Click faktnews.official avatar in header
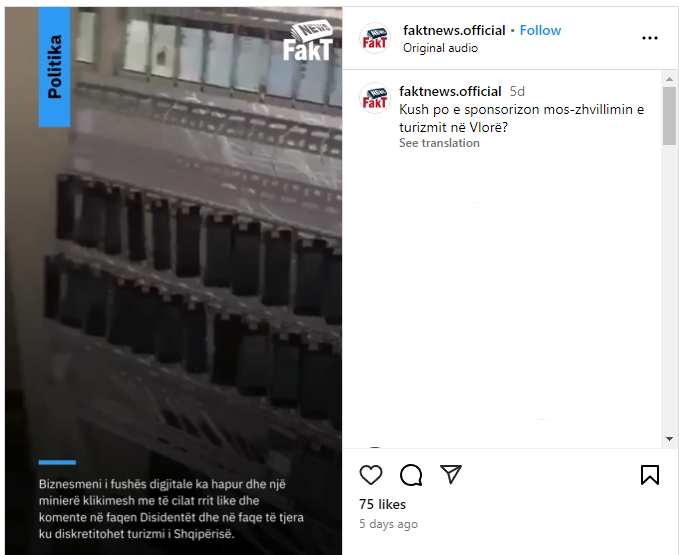The height and width of the screenshot is (555, 679). (375, 38)
